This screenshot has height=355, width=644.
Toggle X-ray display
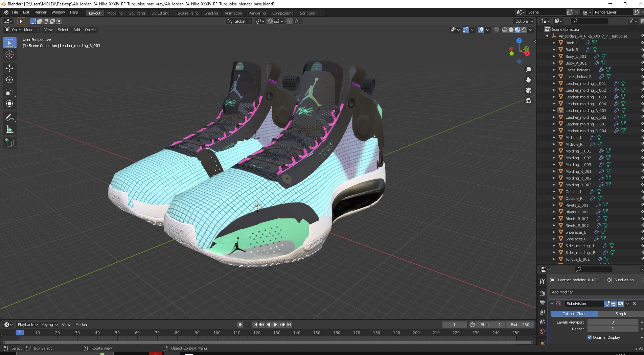point(496,30)
